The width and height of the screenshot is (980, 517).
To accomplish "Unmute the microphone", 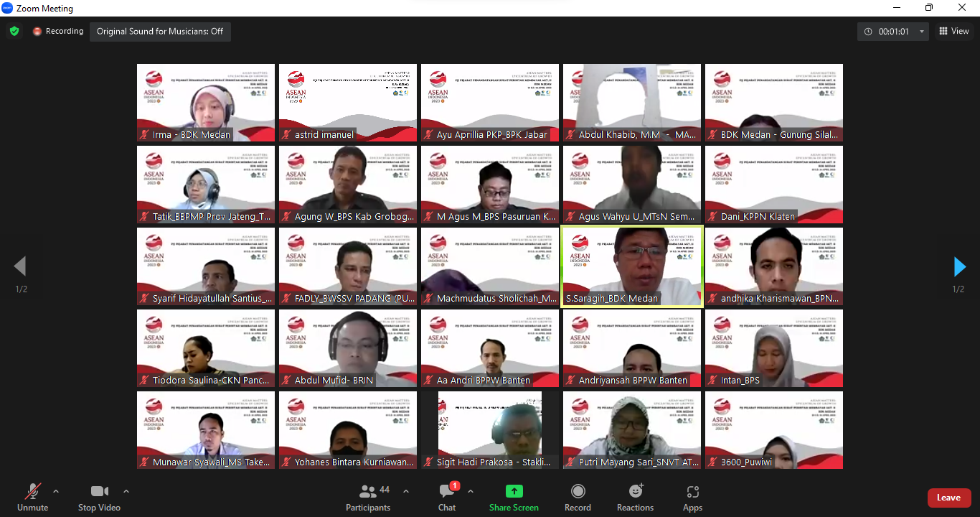I will 32,497.
